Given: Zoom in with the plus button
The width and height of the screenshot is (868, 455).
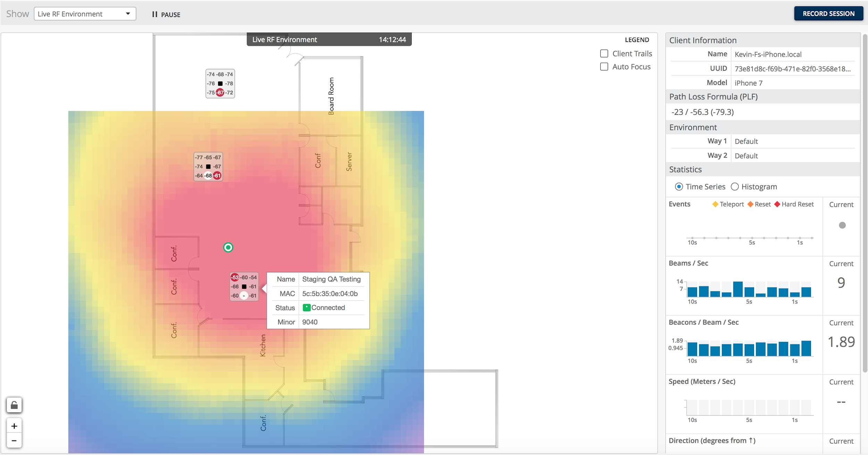Looking at the screenshot, I should coord(14,426).
